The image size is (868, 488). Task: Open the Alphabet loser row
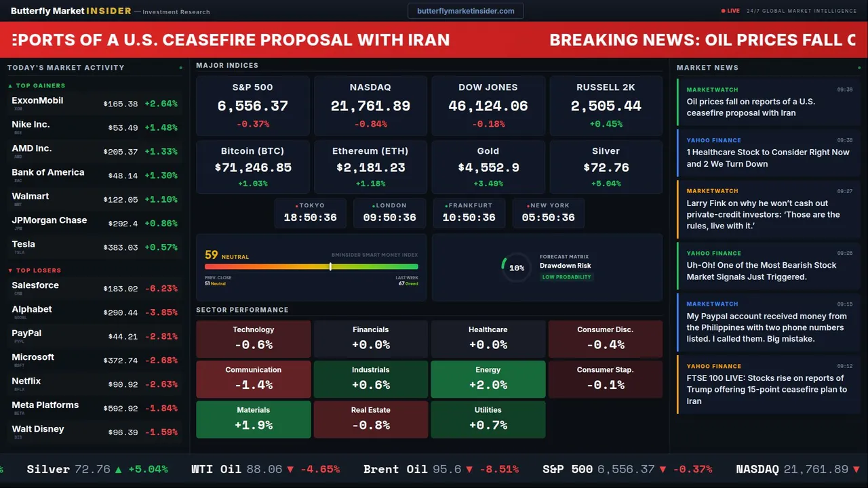[94, 312]
